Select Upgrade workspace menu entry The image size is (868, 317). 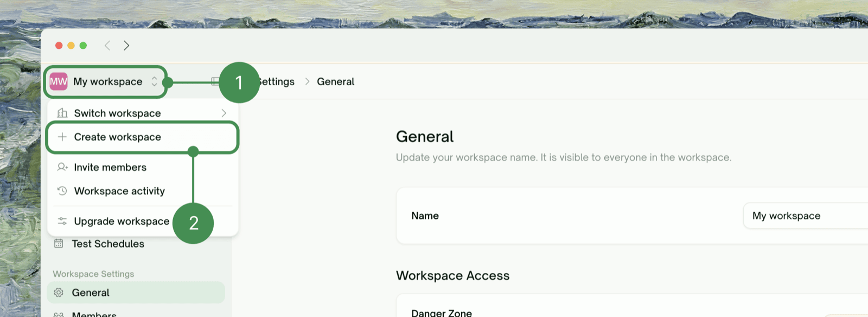click(x=143, y=221)
